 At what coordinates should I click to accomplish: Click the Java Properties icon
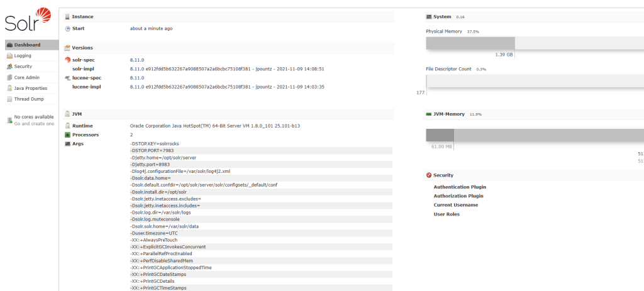pyautogui.click(x=9, y=88)
